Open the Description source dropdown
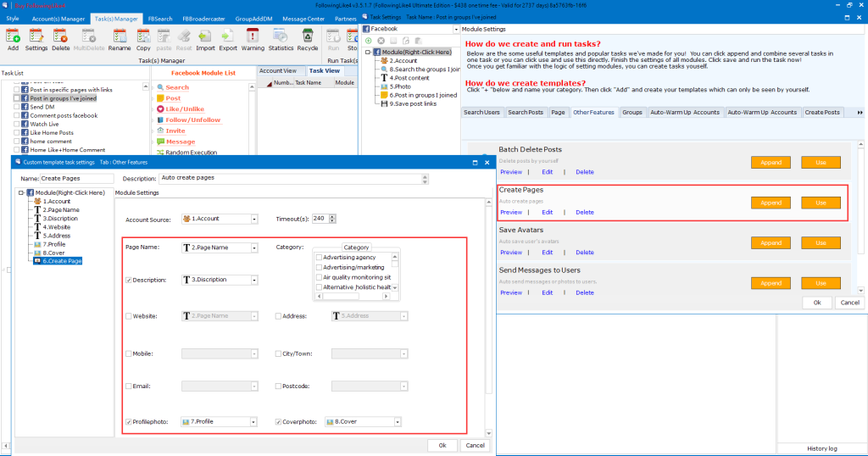Image resolution: width=868 pixels, height=456 pixels. [x=254, y=280]
